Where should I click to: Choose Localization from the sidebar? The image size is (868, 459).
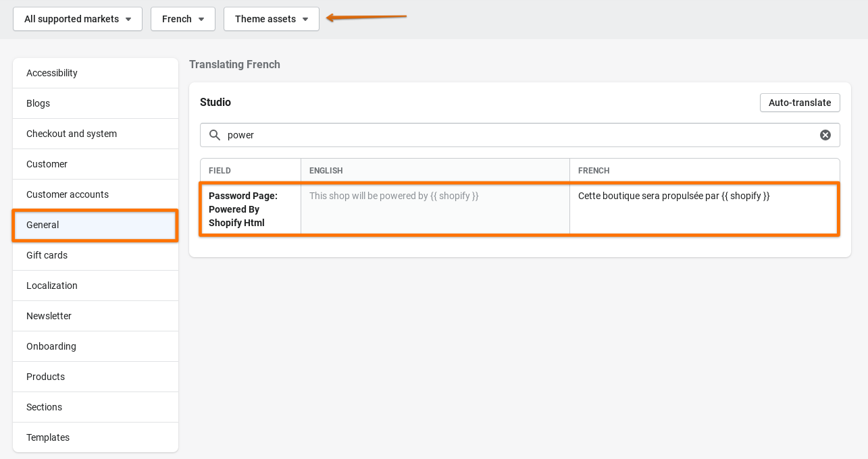[95, 286]
